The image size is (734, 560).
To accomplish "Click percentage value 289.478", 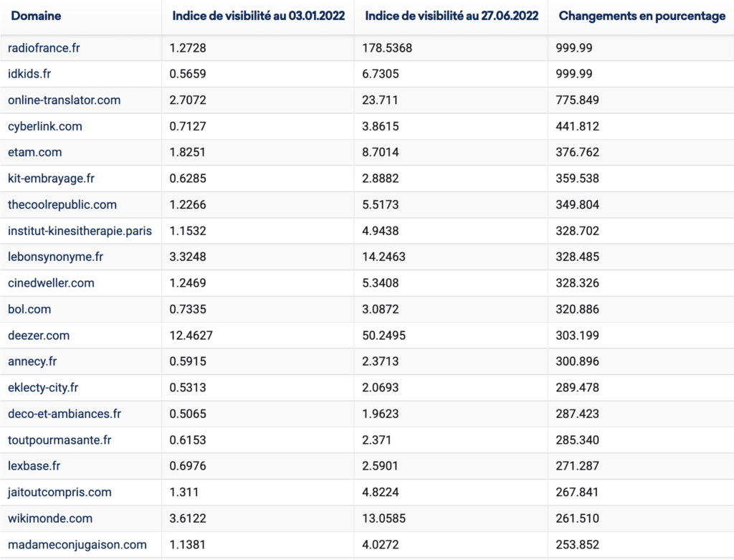I will (x=577, y=388).
